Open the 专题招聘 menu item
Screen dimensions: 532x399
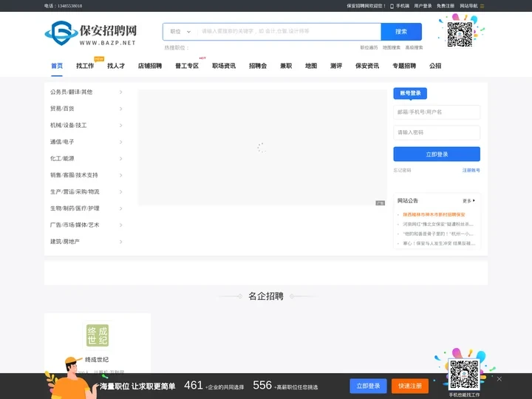tap(404, 66)
